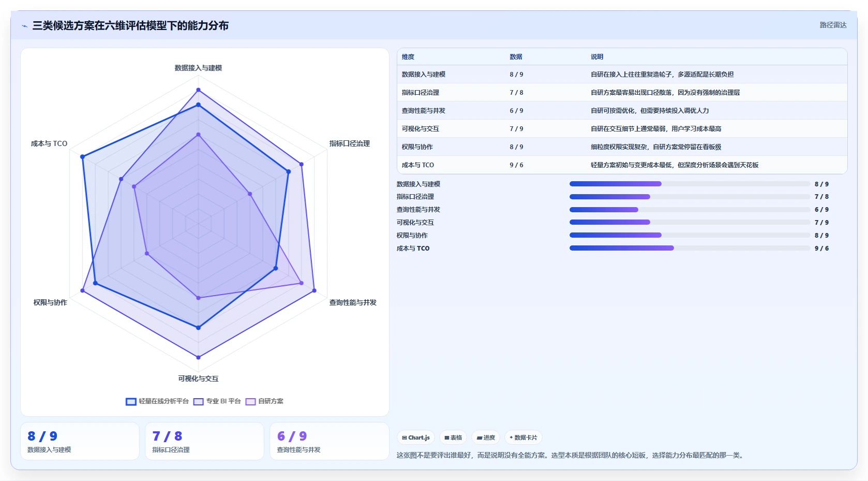Image resolution: width=868 pixels, height=481 pixels.
Task: Select the 7 / 8 指标口径治理 card
Action: (x=204, y=441)
